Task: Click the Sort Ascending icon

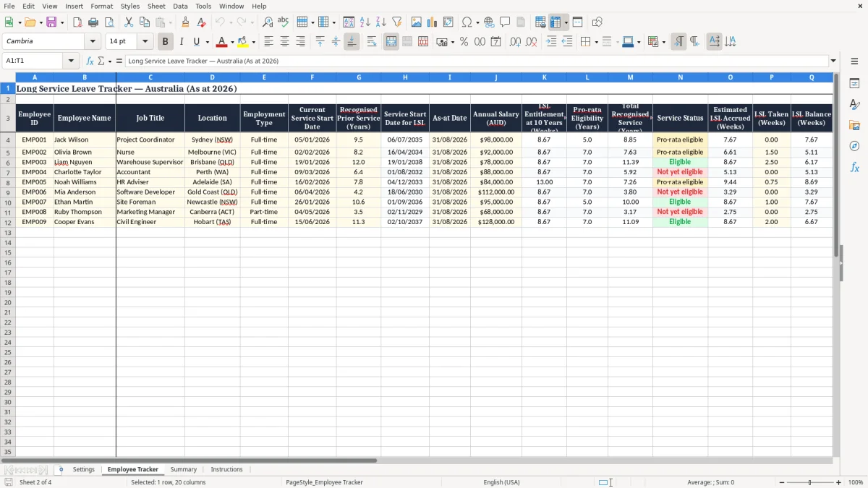Action: (x=365, y=22)
